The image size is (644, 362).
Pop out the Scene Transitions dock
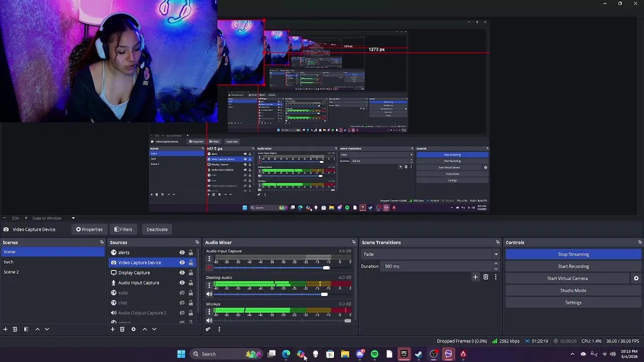coord(498,242)
